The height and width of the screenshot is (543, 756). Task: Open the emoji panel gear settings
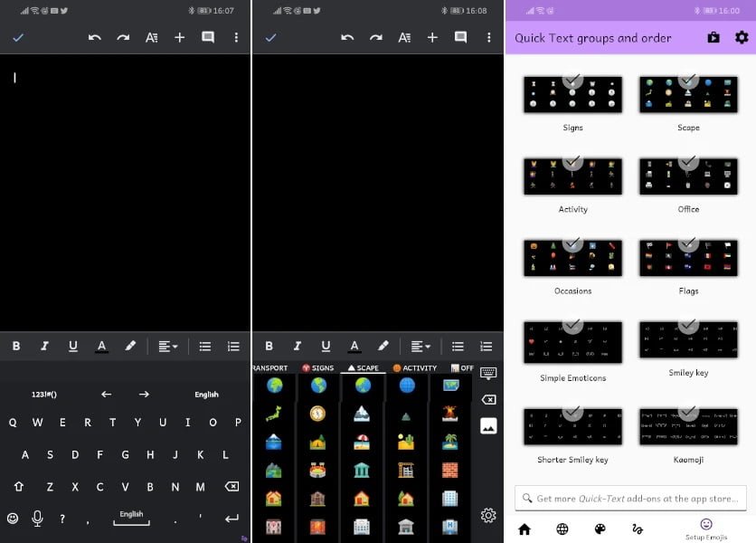pyautogui.click(x=488, y=515)
